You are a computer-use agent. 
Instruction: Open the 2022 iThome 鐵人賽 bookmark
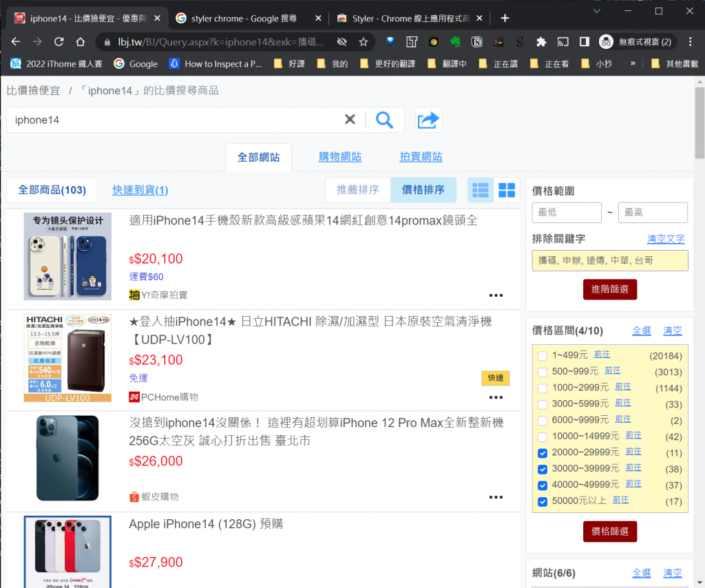pyautogui.click(x=56, y=64)
